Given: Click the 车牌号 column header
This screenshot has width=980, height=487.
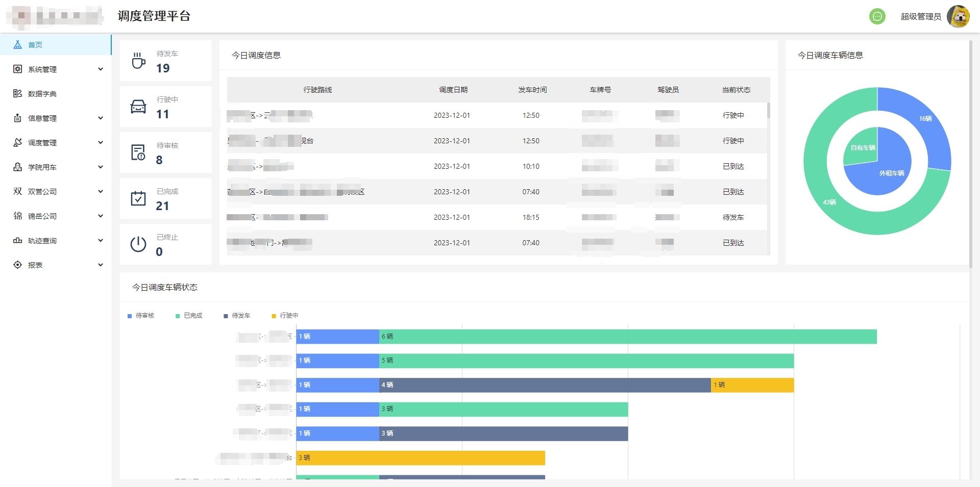Looking at the screenshot, I should (600, 90).
